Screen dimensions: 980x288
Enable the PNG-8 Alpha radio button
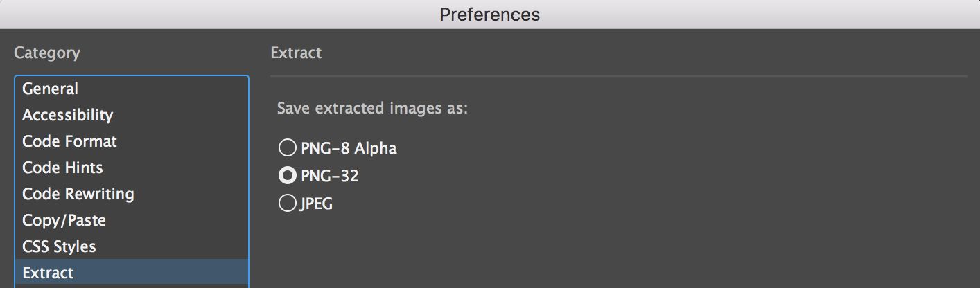tap(286, 148)
